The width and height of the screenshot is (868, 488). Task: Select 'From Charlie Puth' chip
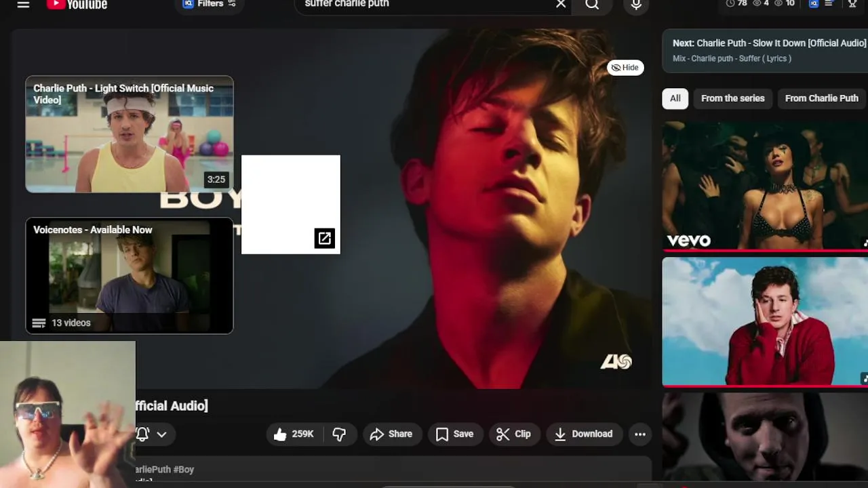pos(822,98)
